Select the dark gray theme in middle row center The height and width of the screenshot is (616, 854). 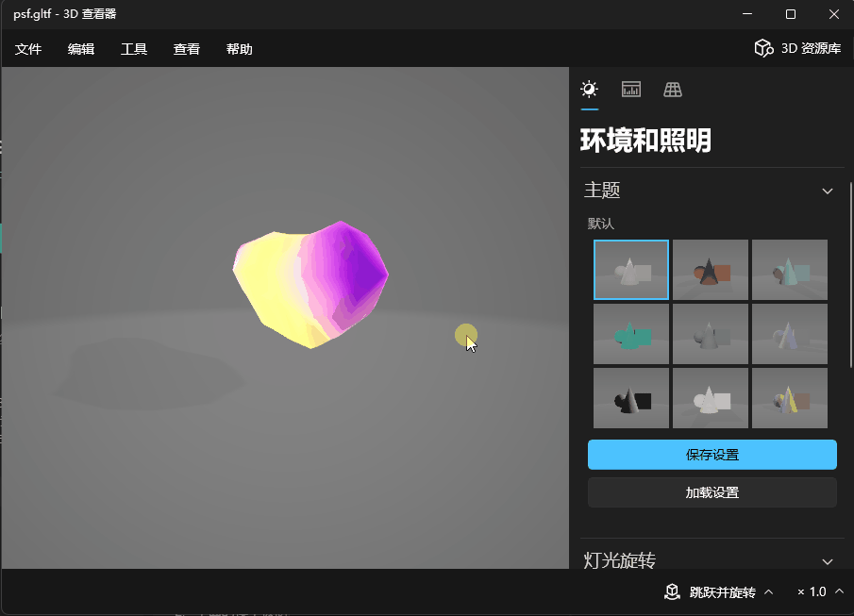(711, 334)
